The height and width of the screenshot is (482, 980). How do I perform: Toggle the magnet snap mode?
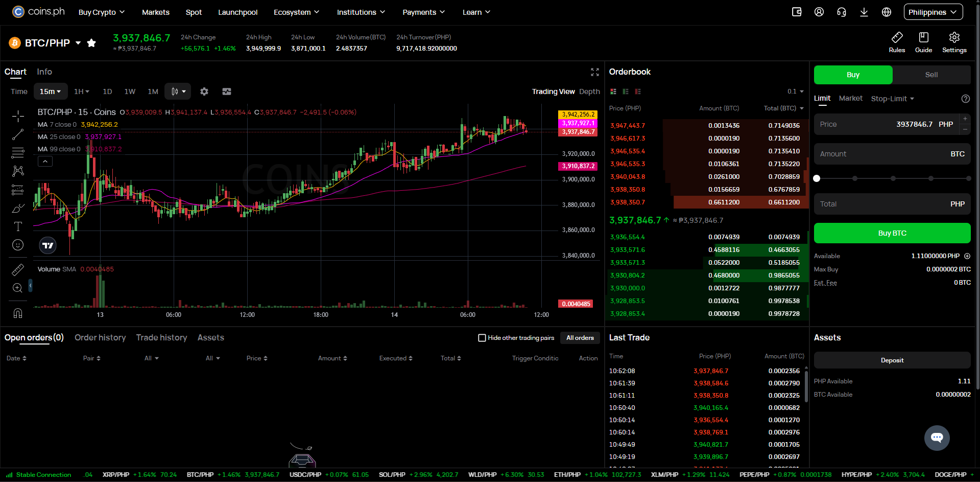coord(18,313)
